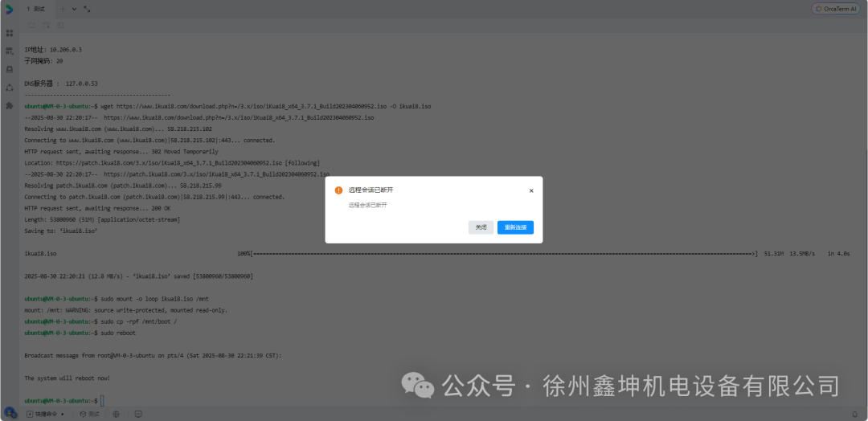Click the 'sudo cp -rpf /mnt/boot /' line

100,321
